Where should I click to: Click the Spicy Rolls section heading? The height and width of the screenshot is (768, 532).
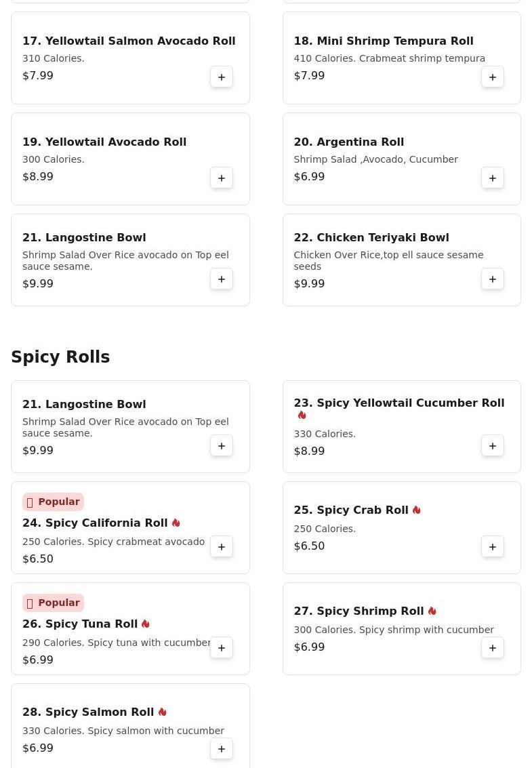click(x=60, y=357)
